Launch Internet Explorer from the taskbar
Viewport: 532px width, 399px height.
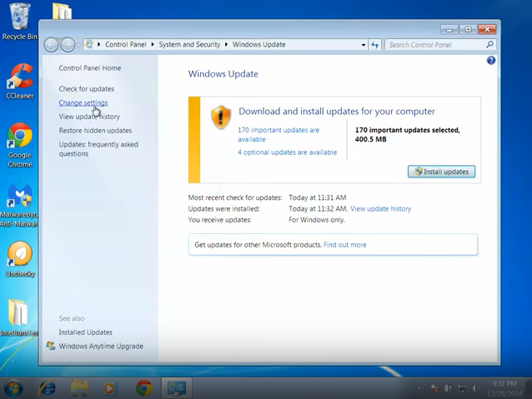coord(48,388)
